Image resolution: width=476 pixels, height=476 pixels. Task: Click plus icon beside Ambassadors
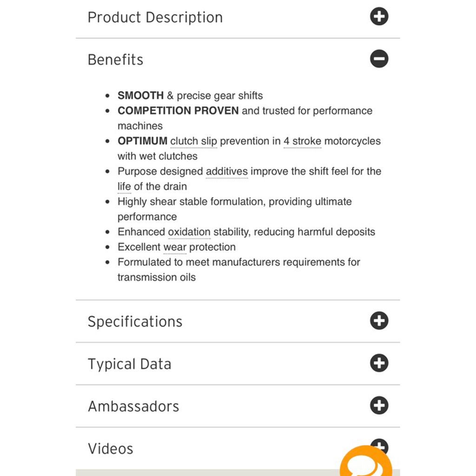pos(379,405)
